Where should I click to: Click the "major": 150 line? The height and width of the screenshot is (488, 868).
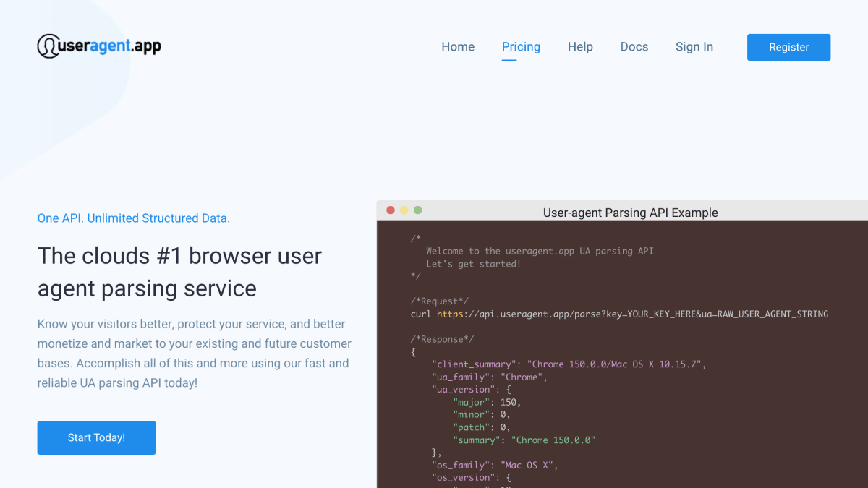[x=487, y=402]
